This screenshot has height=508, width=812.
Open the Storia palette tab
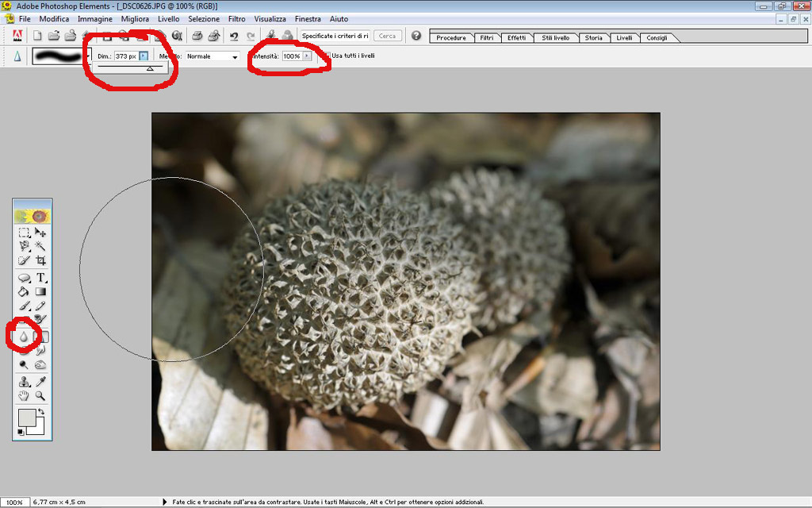[x=593, y=38]
